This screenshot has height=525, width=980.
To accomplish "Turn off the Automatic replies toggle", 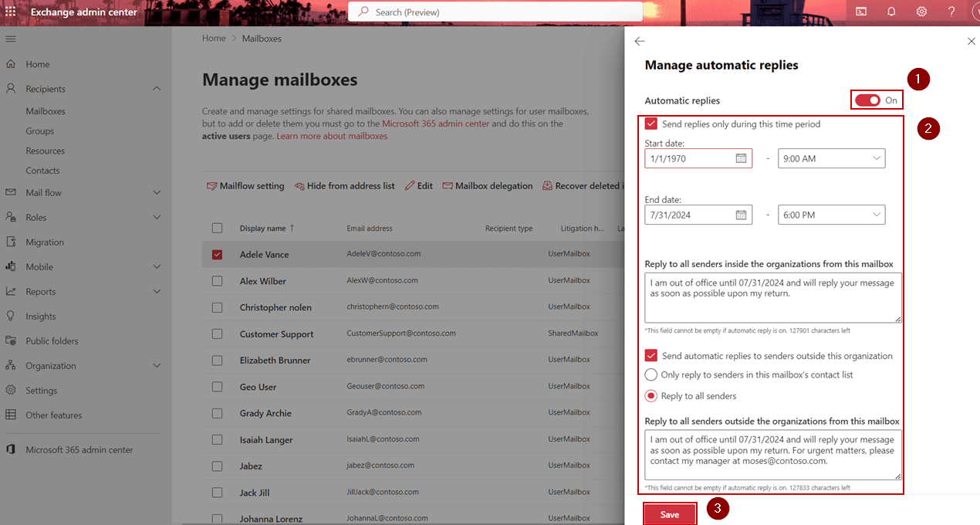I will point(868,100).
